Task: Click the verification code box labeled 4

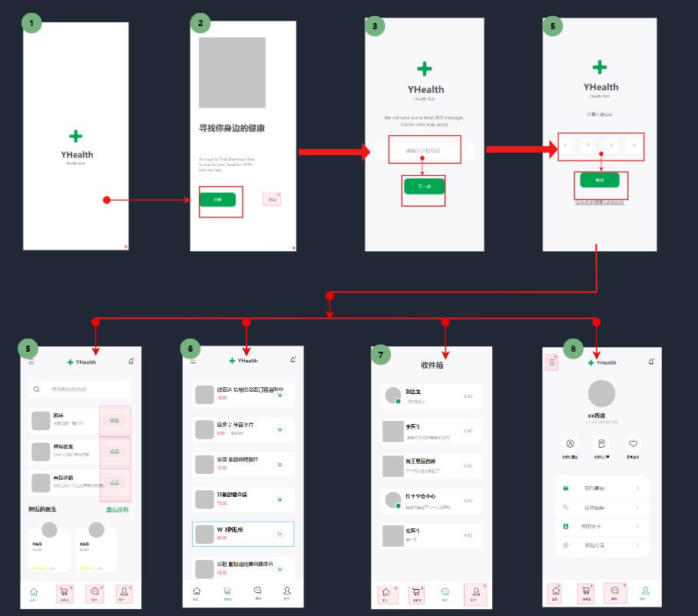Action: [x=634, y=146]
